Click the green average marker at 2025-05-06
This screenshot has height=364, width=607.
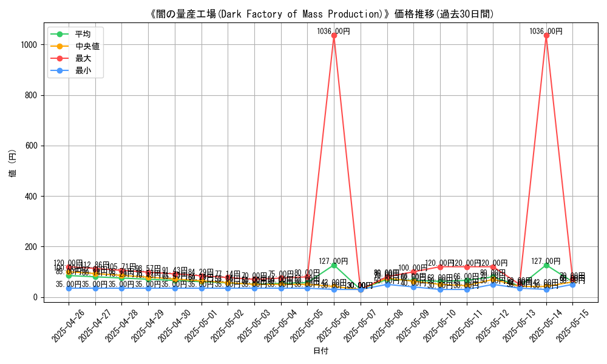(334, 265)
